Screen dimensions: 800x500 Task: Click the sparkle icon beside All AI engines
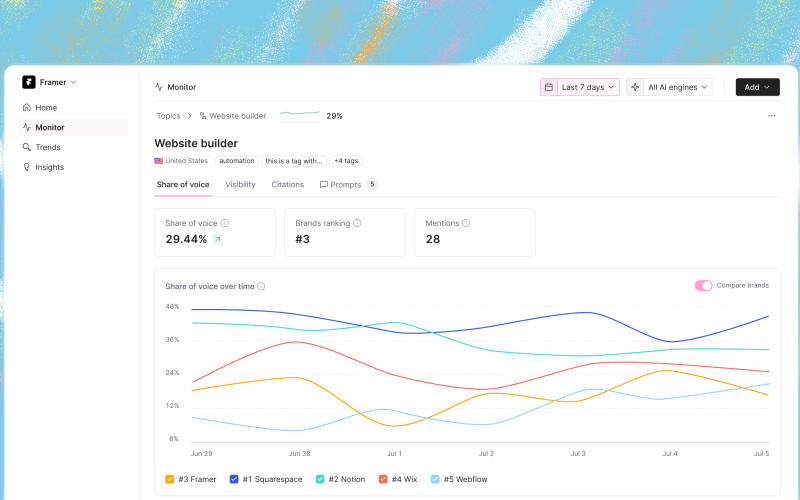[x=635, y=87]
